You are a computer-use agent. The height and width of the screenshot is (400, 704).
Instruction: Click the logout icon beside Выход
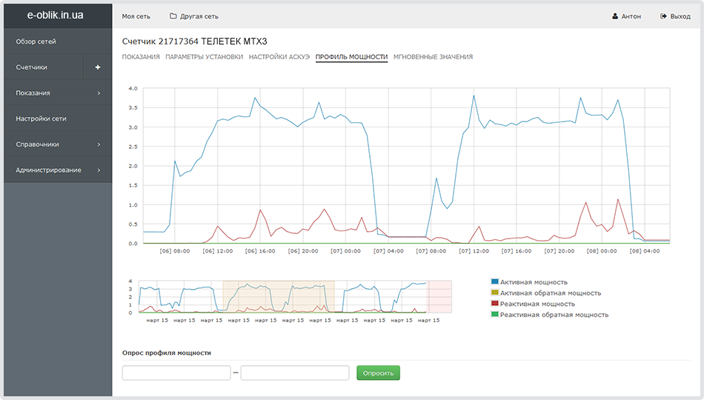tap(663, 16)
